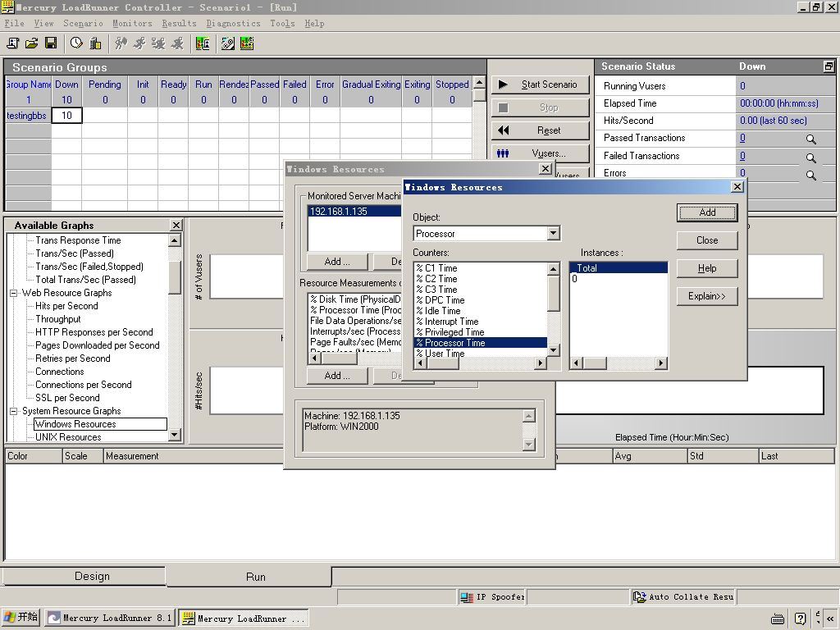Click Counters list scroll down arrow
The width and height of the screenshot is (840, 630).
pyautogui.click(x=554, y=349)
